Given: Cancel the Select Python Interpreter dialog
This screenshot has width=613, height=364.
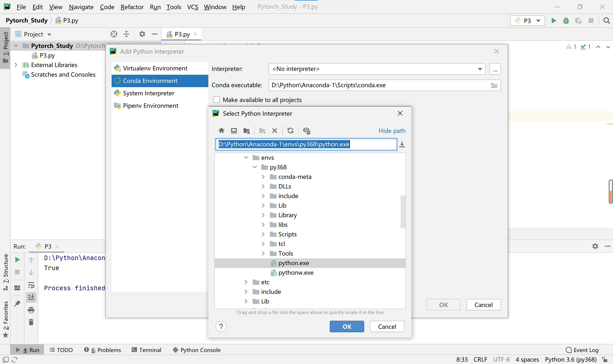Looking at the screenshot, I should pos(387,327).
